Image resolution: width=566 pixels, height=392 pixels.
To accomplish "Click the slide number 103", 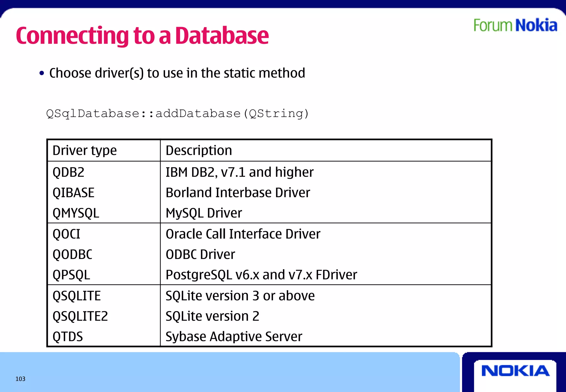I will point(20,379).
